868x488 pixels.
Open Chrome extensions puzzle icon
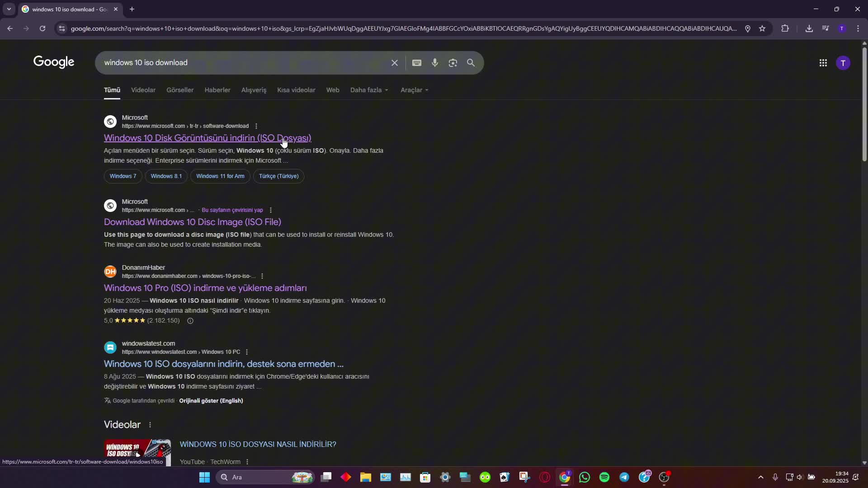(785, 28)
